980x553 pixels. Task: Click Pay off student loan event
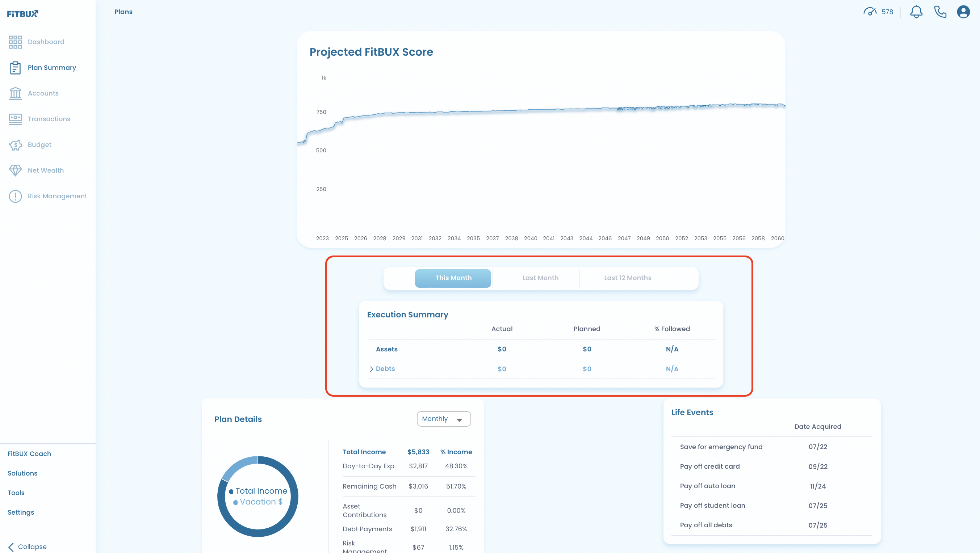tap(713, 506)
